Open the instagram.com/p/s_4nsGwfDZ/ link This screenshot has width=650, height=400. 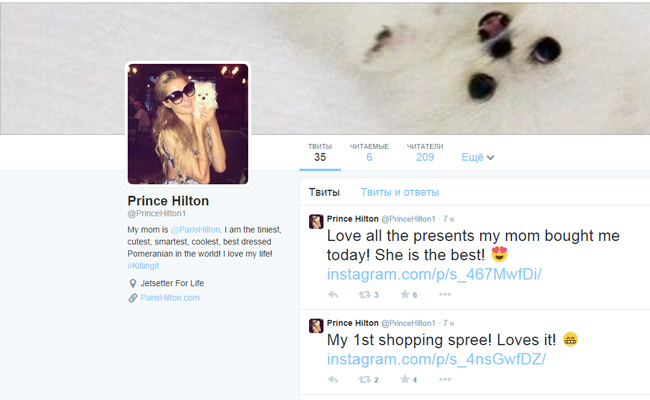tap(436, 359)
